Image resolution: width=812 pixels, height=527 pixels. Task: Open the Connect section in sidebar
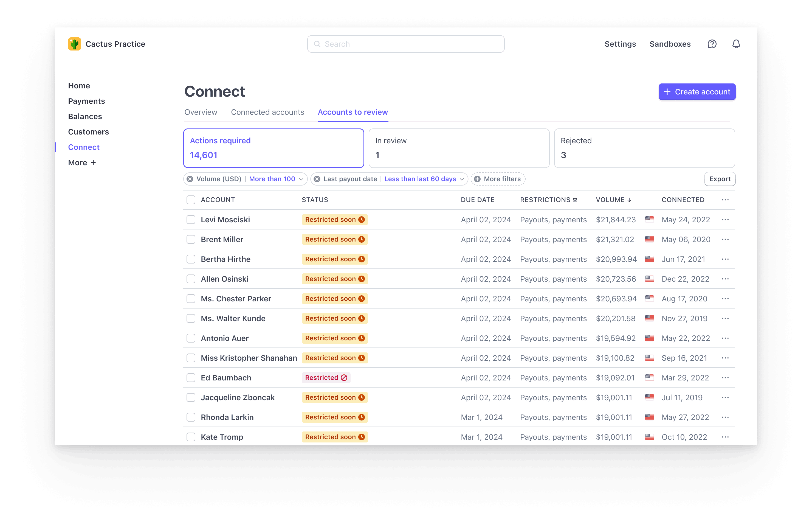(83, 147)
